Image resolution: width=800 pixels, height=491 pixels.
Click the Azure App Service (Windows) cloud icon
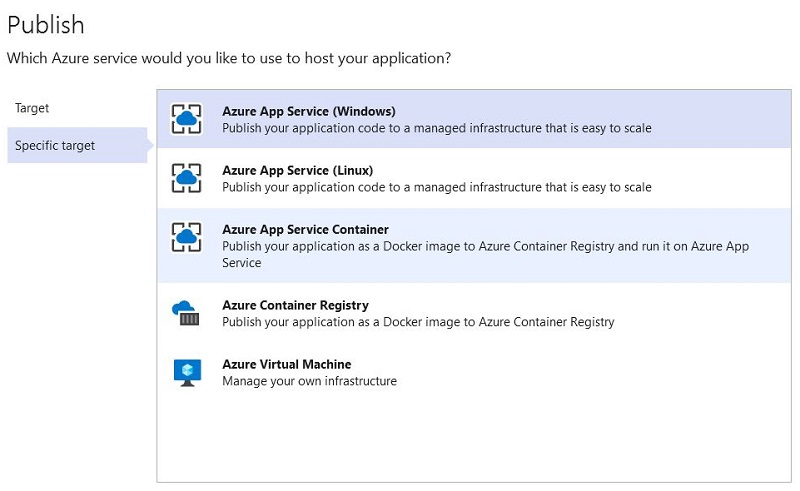tap(186, 119)
